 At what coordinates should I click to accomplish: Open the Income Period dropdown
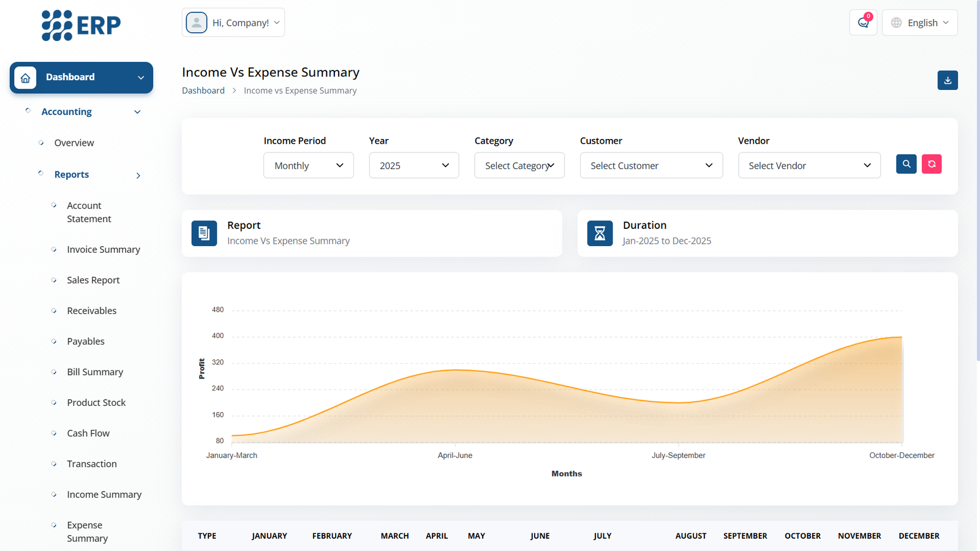tap(308, 165)
